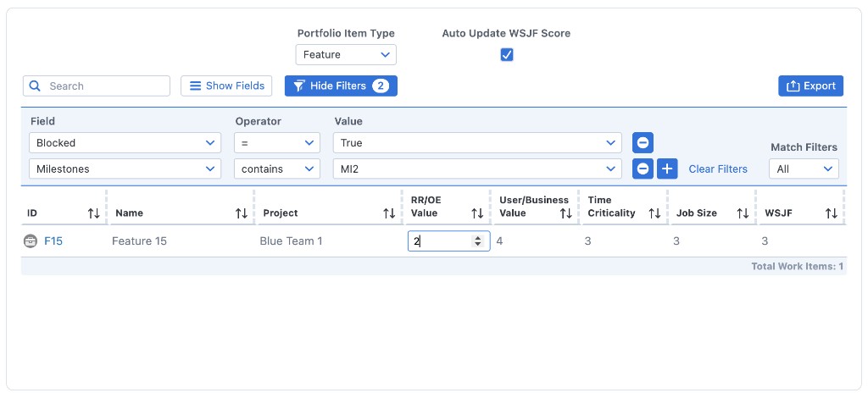Click the feature type icon beside F15

click(x=31, y=241)
